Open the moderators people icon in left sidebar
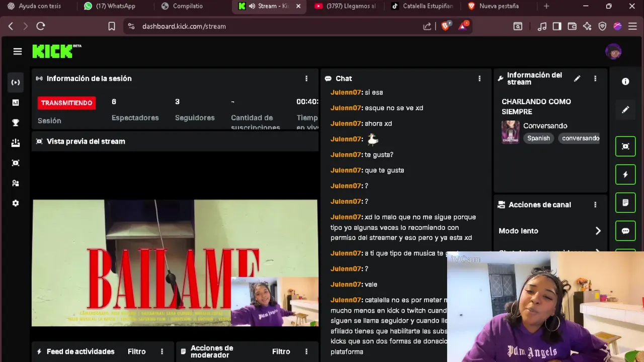 [x=16, y=183]
